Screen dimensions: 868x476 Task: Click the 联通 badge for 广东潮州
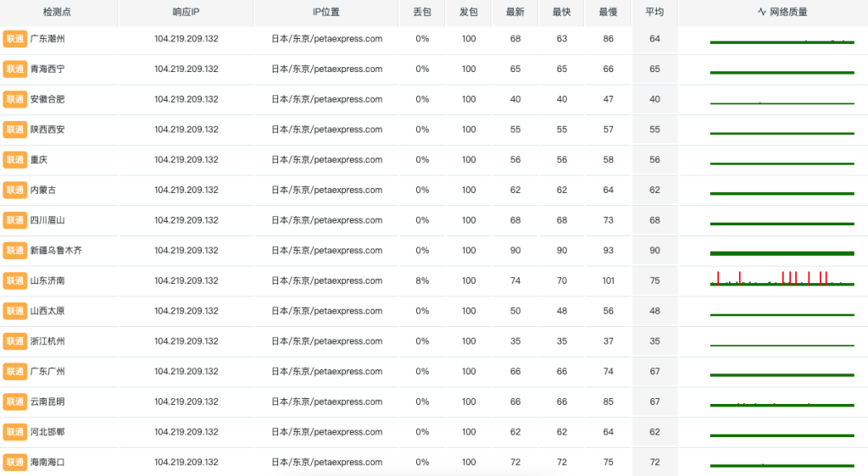[15, 39]
